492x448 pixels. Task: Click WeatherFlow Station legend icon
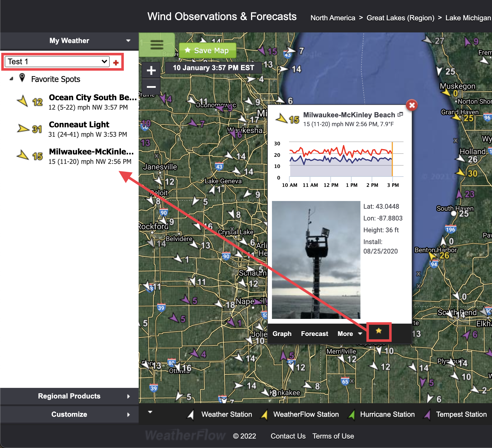(264, 415)
